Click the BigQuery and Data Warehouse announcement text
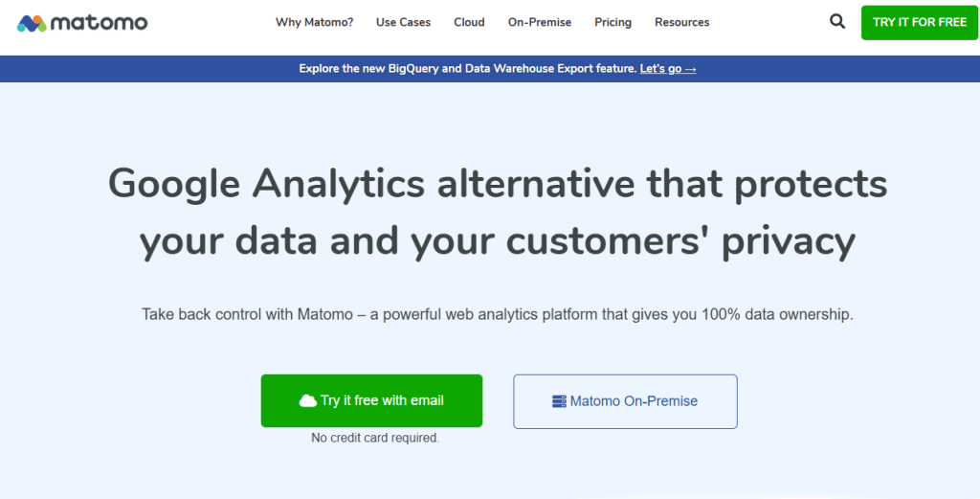Screen dimensions: 980x499 pos(467,69)
